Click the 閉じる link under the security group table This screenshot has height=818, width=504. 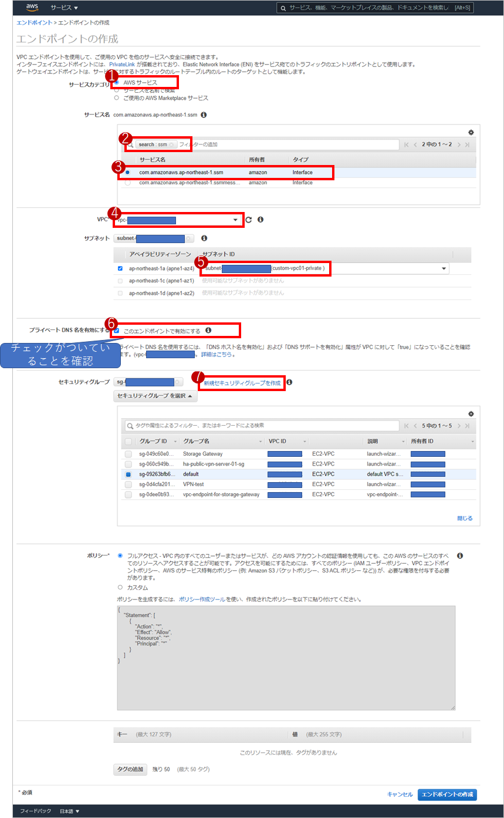pyautogui.click(x=465, y=519)
